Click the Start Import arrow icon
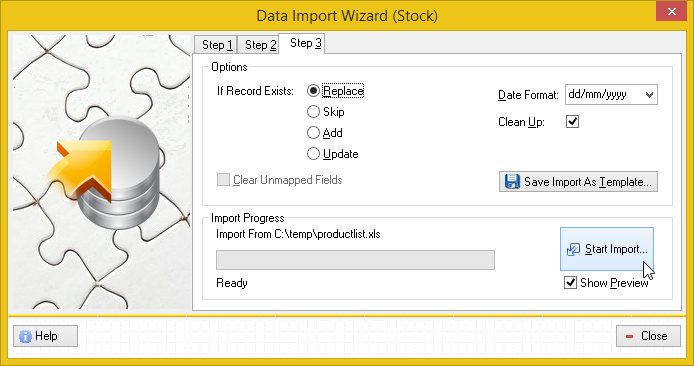 (573, 249)
